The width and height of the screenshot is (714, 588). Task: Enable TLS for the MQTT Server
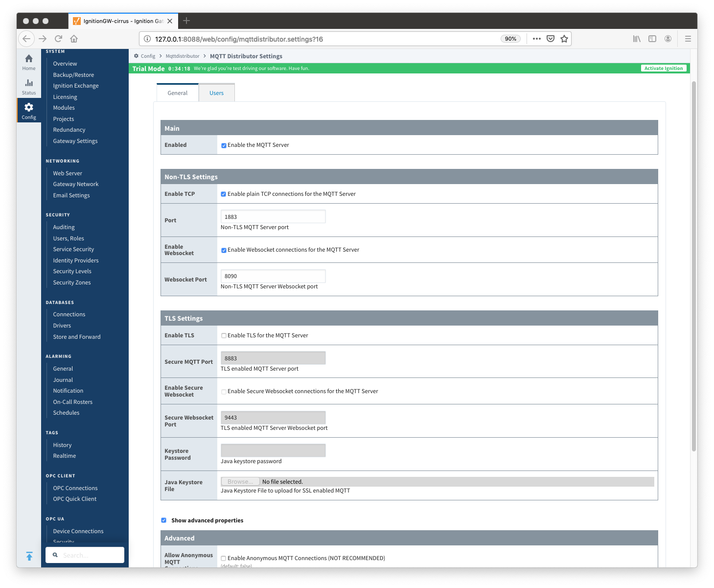click(224, 336)
